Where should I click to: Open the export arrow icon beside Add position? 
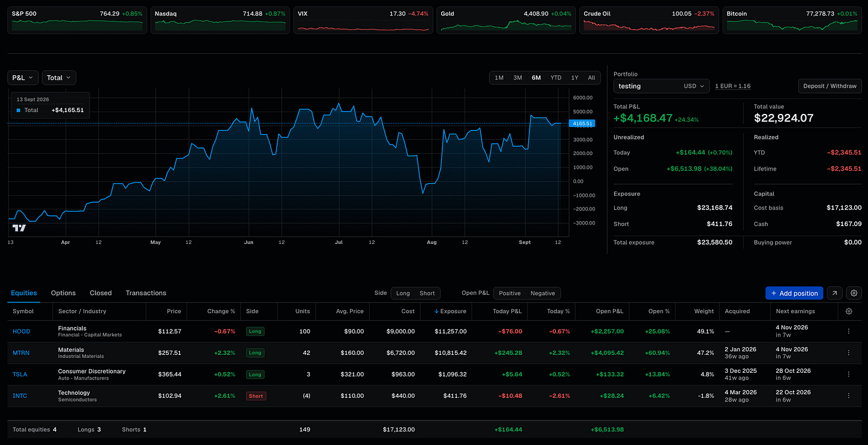point(835,293)
